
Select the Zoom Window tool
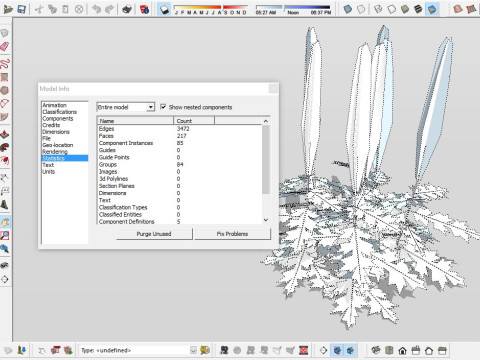click(x=5, y=235)
